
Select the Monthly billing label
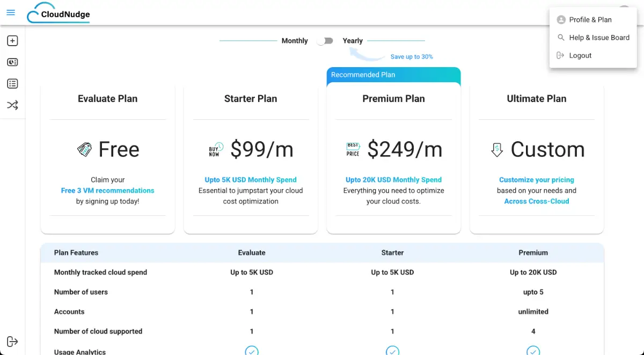[295, 41]
